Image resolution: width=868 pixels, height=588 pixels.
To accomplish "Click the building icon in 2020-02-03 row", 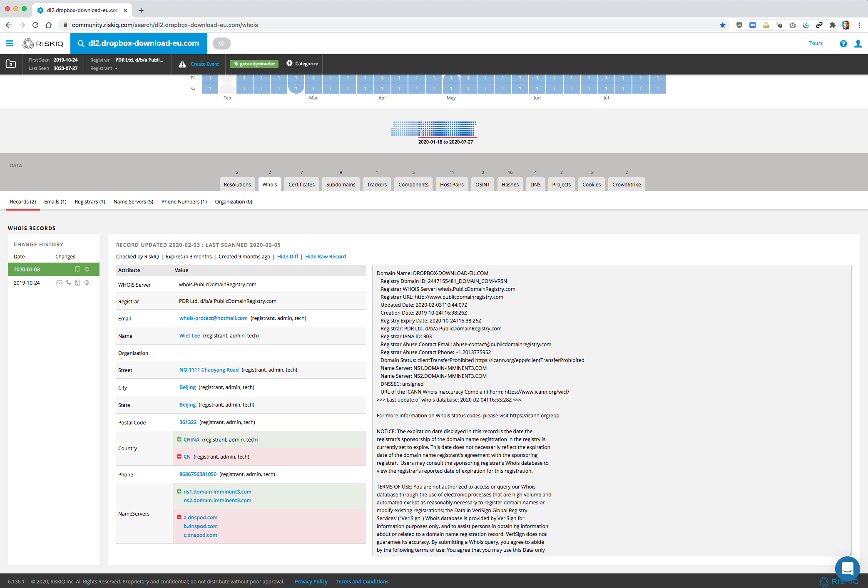I will tap(77, 269).
